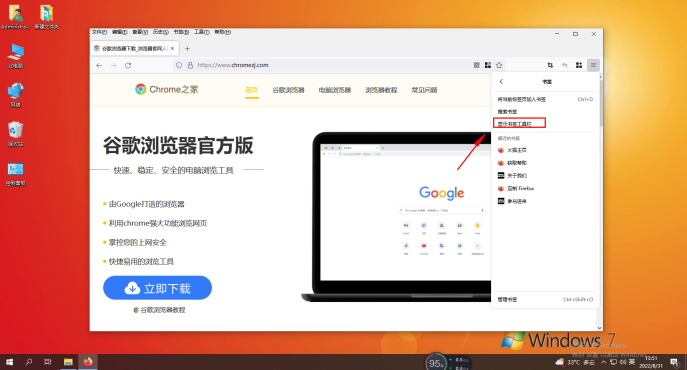The image size is (687, 370).
Task: Close the Firefox hamburger application menu
Action: click(x=593, y=65)
